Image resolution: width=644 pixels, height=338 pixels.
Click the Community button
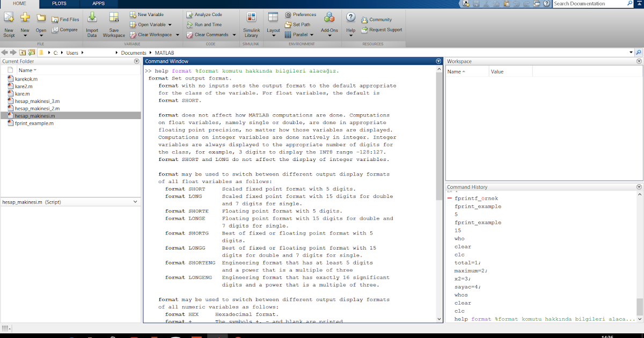tap(376, 20)
